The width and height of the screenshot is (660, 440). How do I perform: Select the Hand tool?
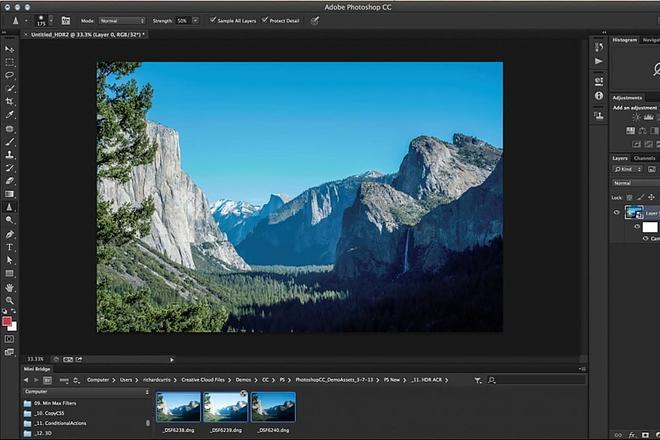(x=9, y=288)
